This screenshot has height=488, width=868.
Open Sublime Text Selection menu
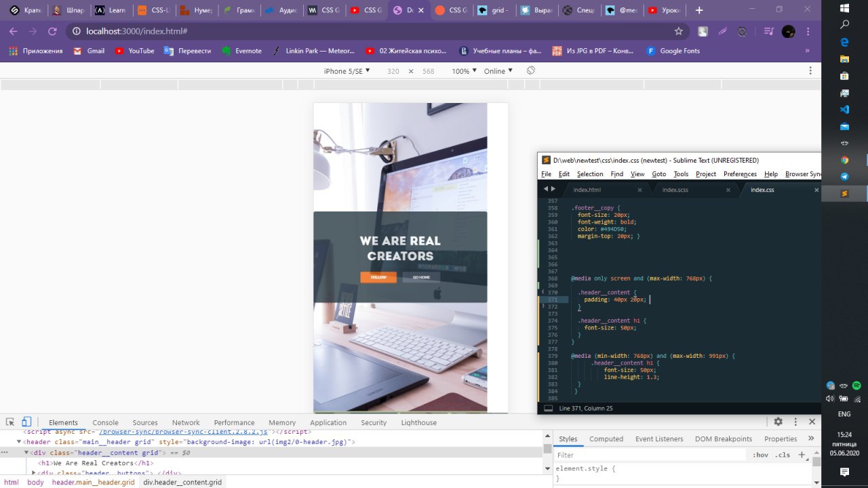tap(590, 174)
